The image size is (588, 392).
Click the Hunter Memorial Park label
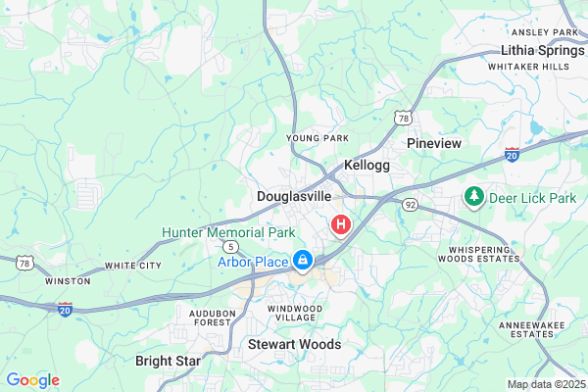tap(228, 232)
